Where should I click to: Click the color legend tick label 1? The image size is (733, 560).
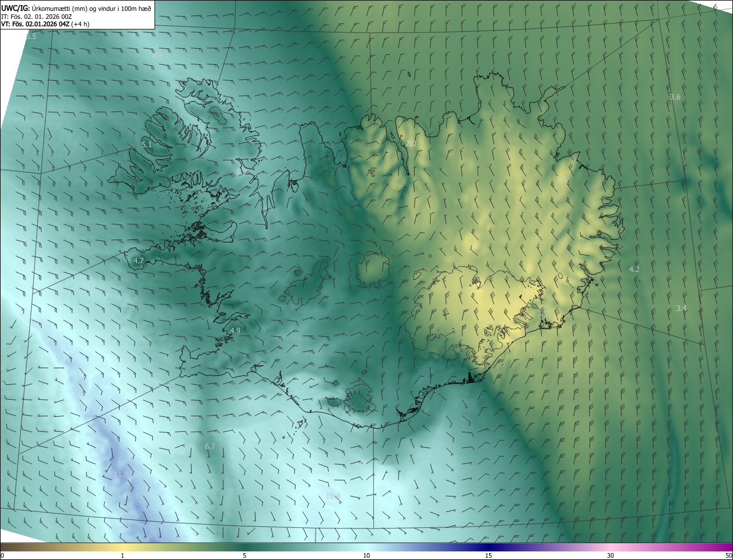123,555
